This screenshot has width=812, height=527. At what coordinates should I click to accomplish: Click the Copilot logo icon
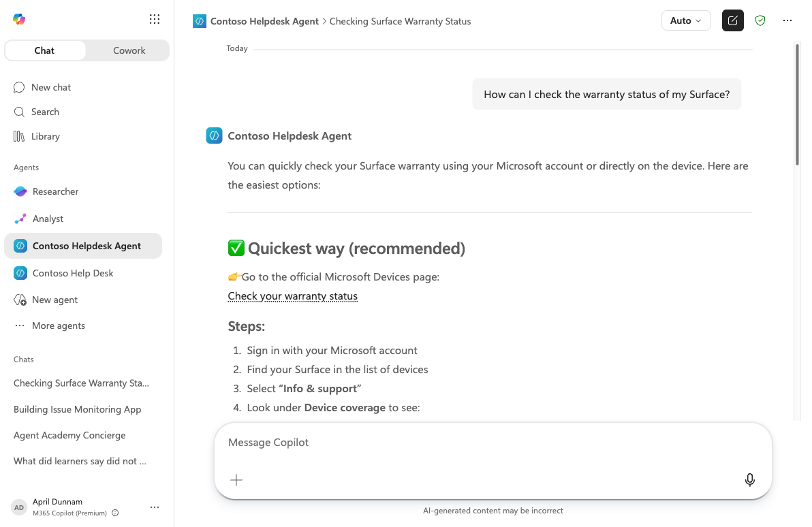point(19,19)
